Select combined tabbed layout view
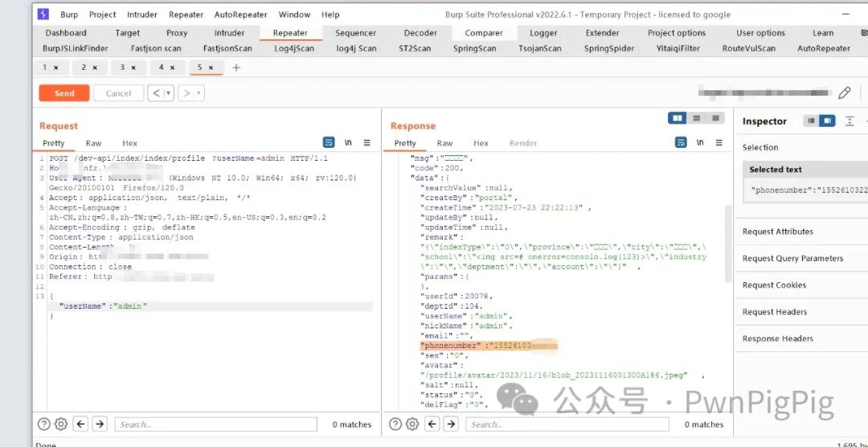 point(715,118)
